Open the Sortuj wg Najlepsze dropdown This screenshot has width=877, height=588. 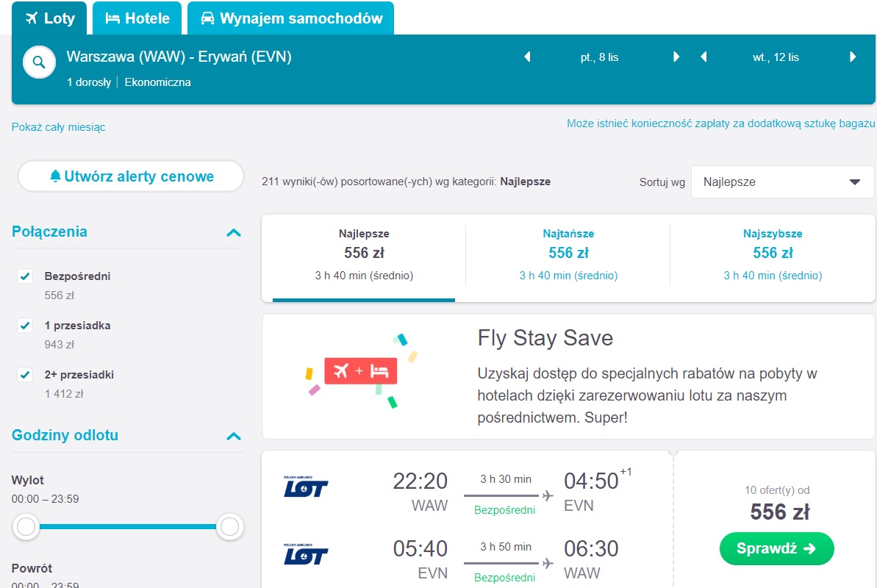pyautogui.click(x=782, y=182)
